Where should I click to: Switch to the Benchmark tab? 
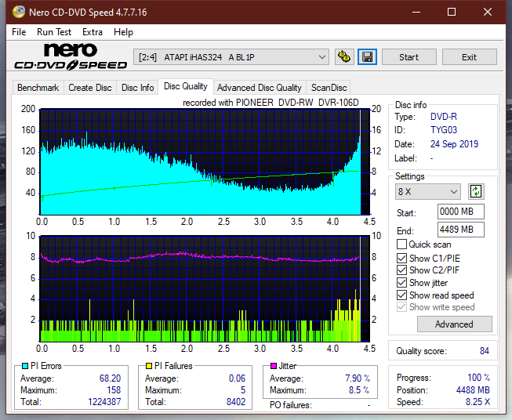38,88
